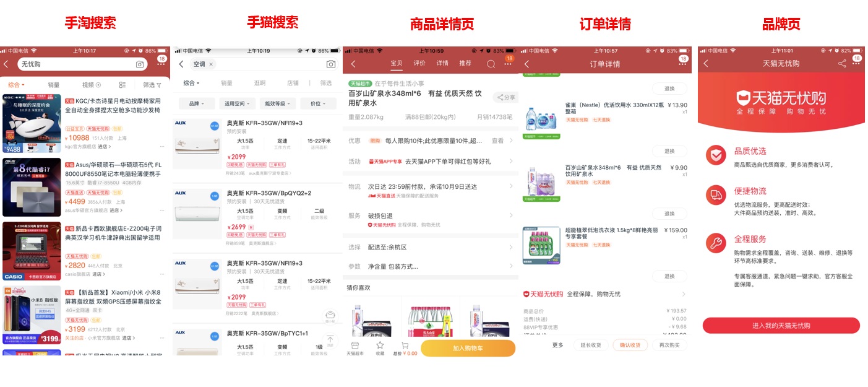Tap 退换 button below Nestle water item
The image size is (868, 387).
[x=669, y=151]
